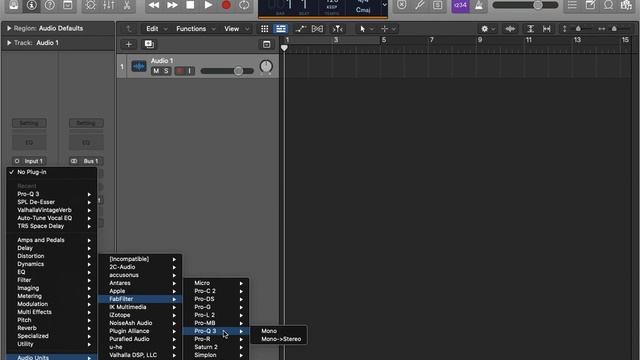Toggle the Inspector info icon

31,5
